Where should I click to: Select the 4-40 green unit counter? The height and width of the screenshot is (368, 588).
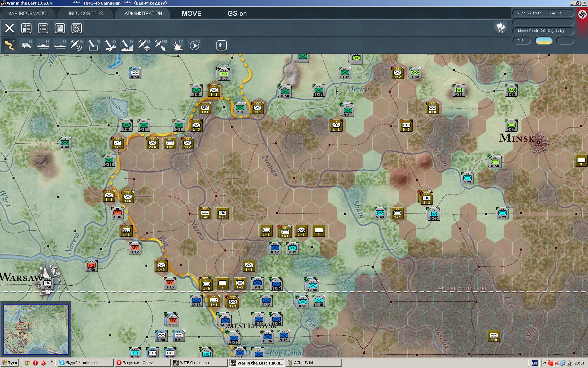[65, 143]
